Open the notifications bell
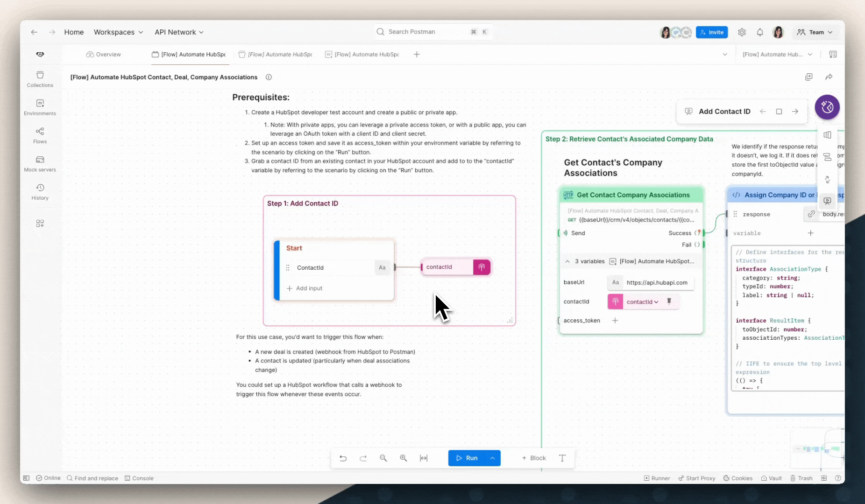This screenshot has width=865, height=504. (759, 32)
